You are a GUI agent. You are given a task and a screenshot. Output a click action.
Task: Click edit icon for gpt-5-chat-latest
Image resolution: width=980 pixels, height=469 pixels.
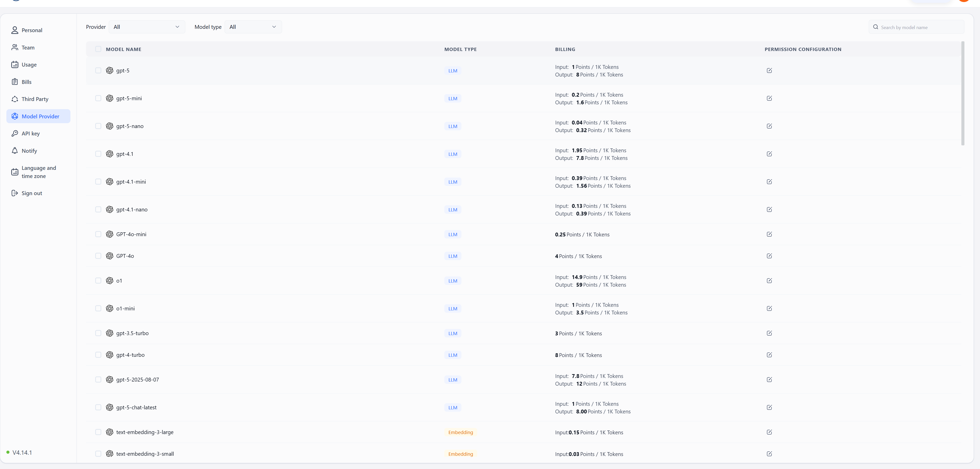769,408
